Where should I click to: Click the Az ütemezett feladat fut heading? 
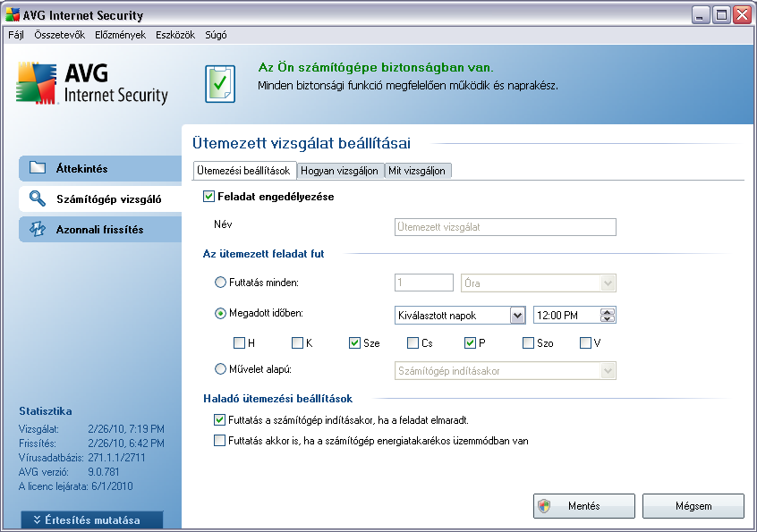click(264, 254)
